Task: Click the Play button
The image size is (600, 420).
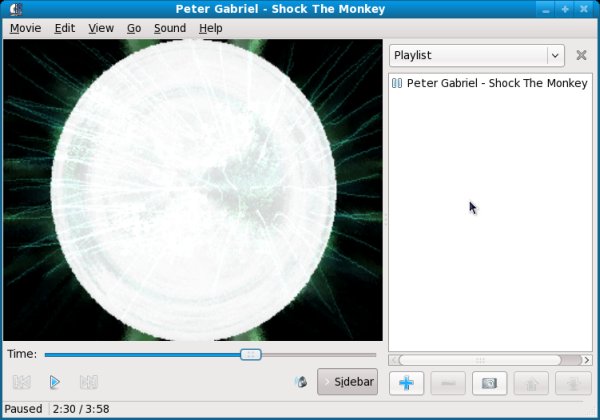Action: point(55,382)
